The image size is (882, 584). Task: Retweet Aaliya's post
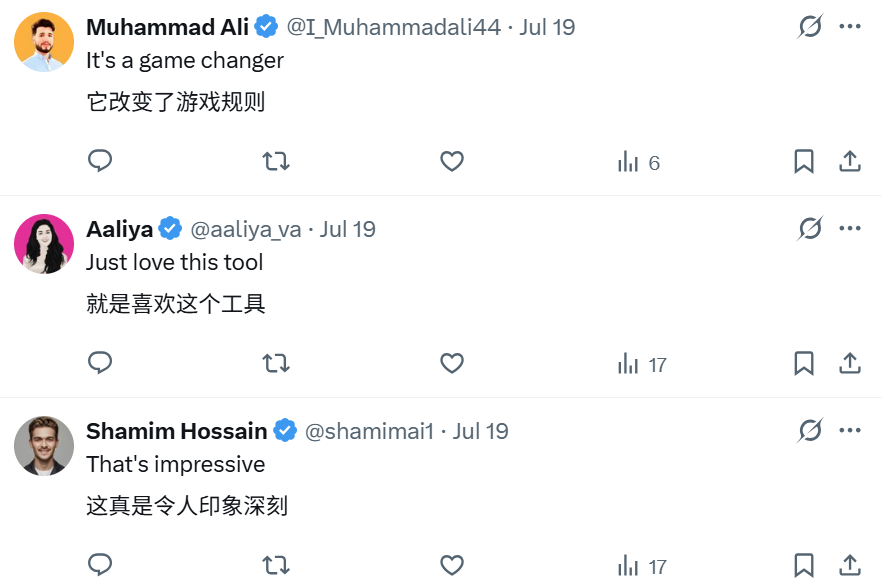[275, 364]
